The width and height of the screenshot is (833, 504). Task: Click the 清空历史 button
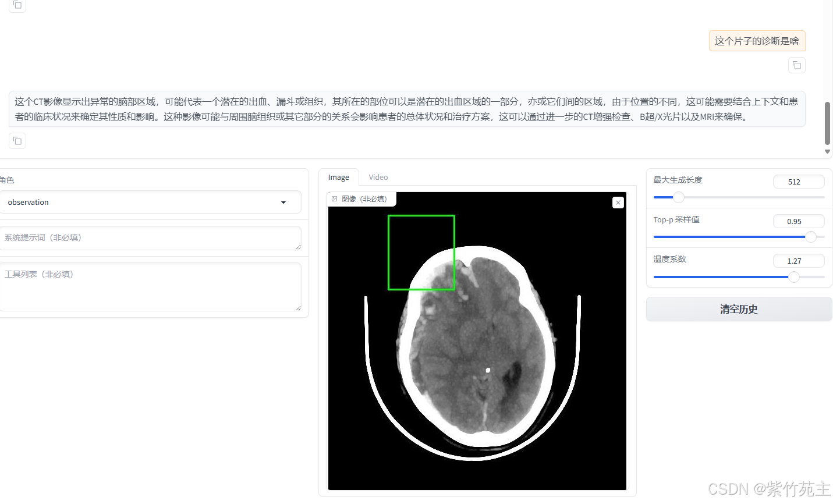pyautogui.click(x=739, y=309)
